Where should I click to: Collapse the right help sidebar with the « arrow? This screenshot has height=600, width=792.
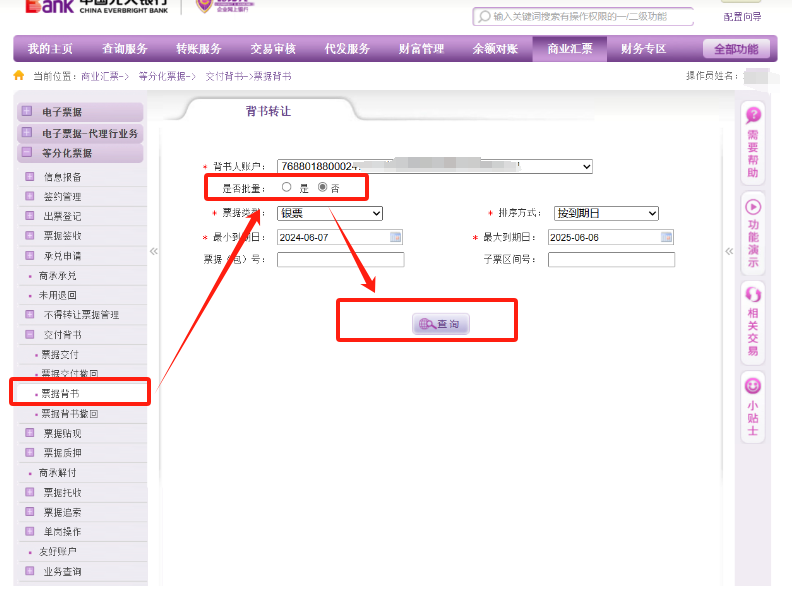tap(729, 251)
